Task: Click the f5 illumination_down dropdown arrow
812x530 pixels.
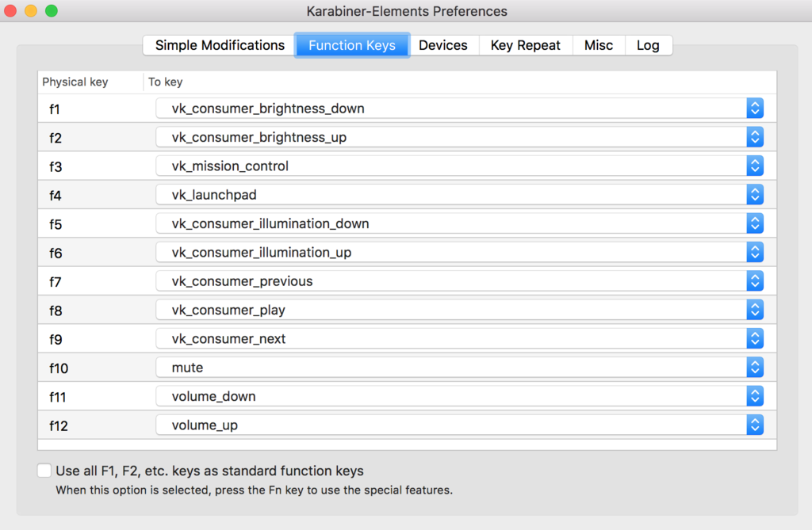Action: [755, 223]
